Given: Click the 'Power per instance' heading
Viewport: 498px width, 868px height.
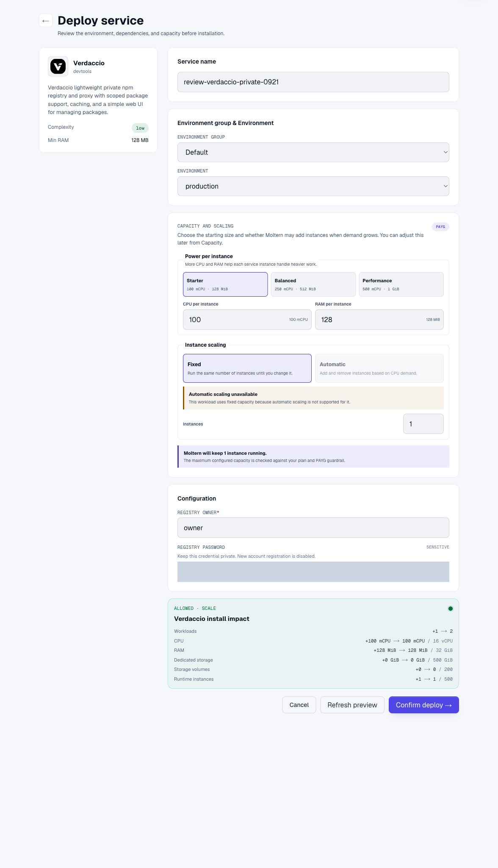Looking at the screenshot, I should pyautogui.click(x=209, y=256).
